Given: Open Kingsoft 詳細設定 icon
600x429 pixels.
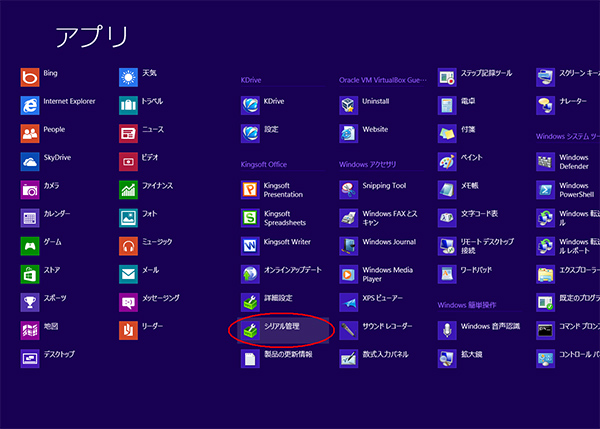Looking at the screenshot, I should (x=250, y=302).
